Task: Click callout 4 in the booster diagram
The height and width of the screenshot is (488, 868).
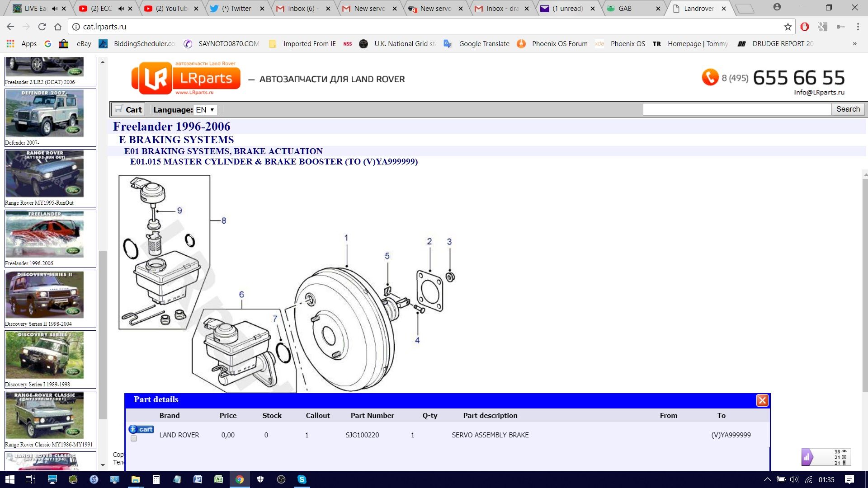Action: [x=417, y=340]
